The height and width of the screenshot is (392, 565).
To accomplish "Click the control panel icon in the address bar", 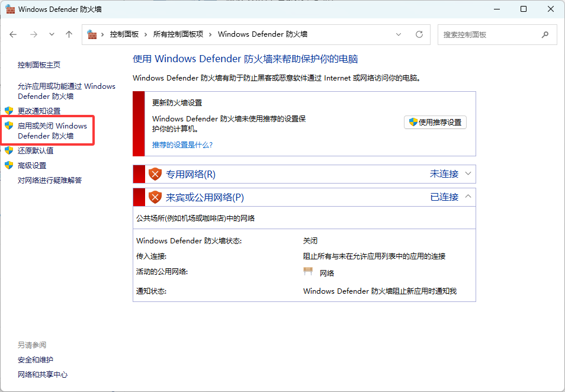I will coord(92,34).
